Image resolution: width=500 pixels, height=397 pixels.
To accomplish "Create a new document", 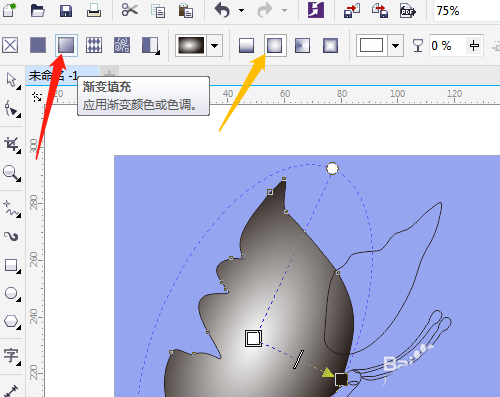I will 9,10.
